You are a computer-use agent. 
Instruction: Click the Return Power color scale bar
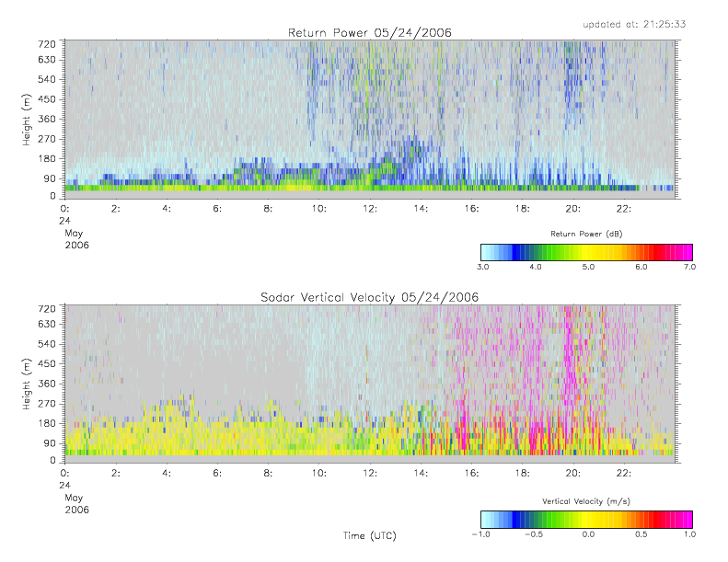pos(586,252)
